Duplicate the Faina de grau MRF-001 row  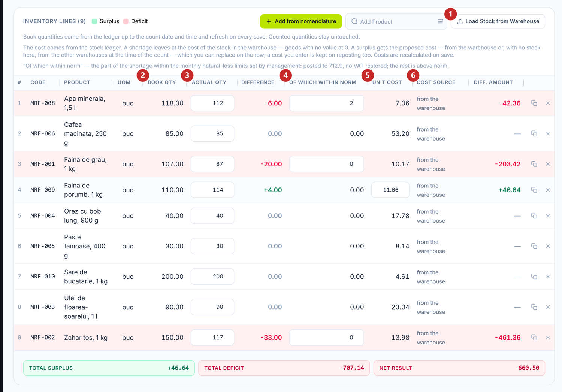(x=534, y=164)
